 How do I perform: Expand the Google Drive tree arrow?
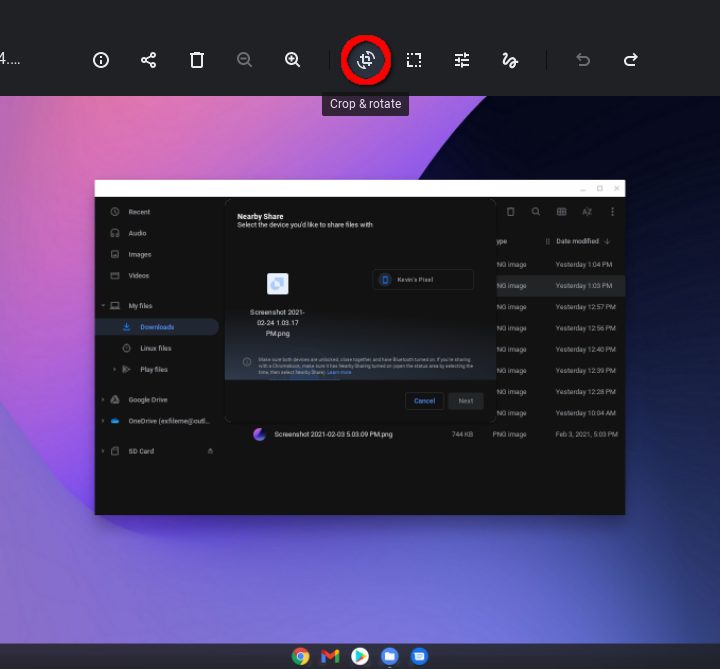pyautogui.click(x=103, y=400)
